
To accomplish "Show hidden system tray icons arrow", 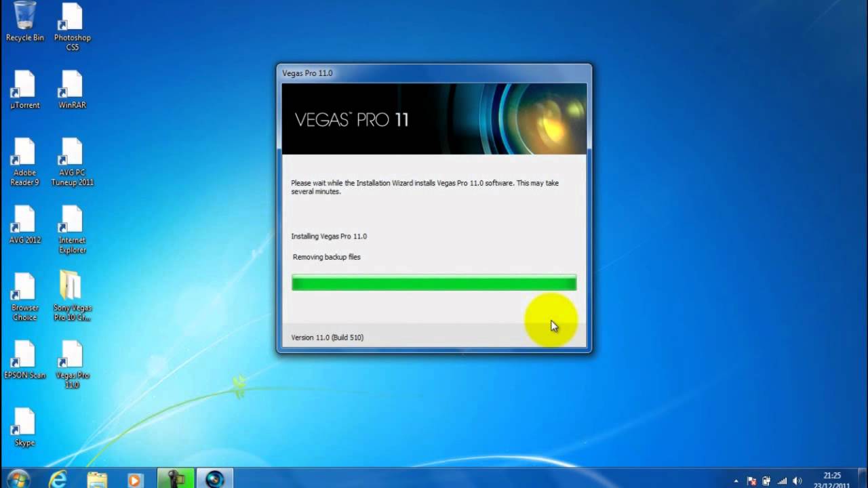I will (x=736, y=481).
